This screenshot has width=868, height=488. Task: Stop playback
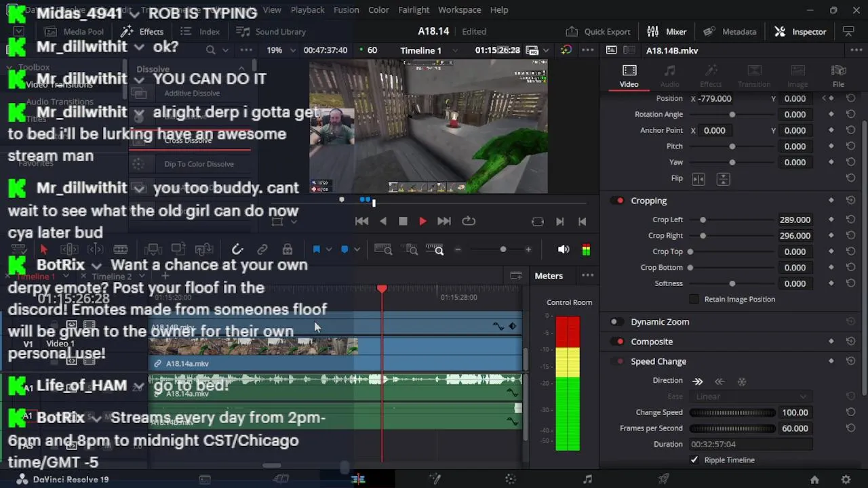403,221
